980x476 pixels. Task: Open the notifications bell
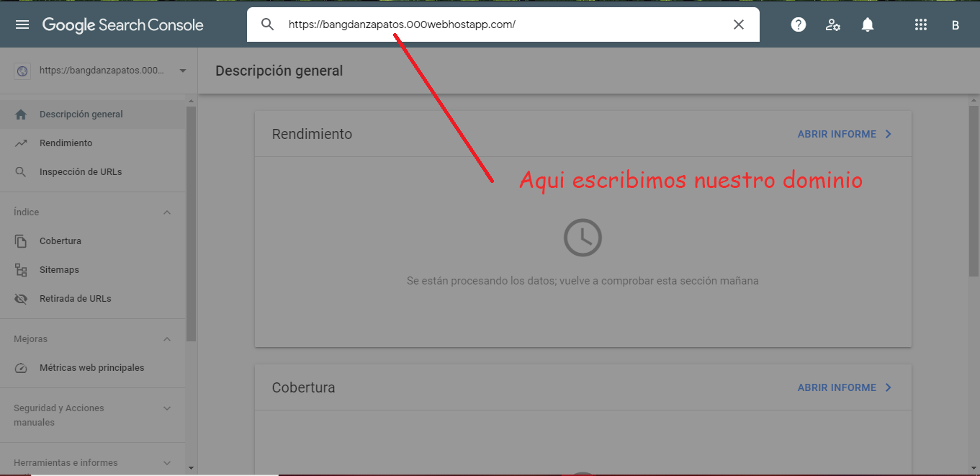pos(868,25)
